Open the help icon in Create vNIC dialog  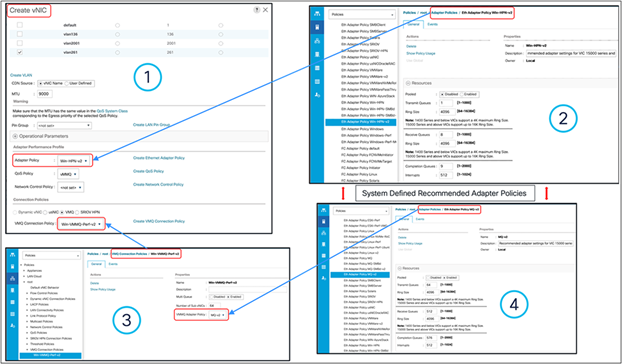(x=257, y=10)
